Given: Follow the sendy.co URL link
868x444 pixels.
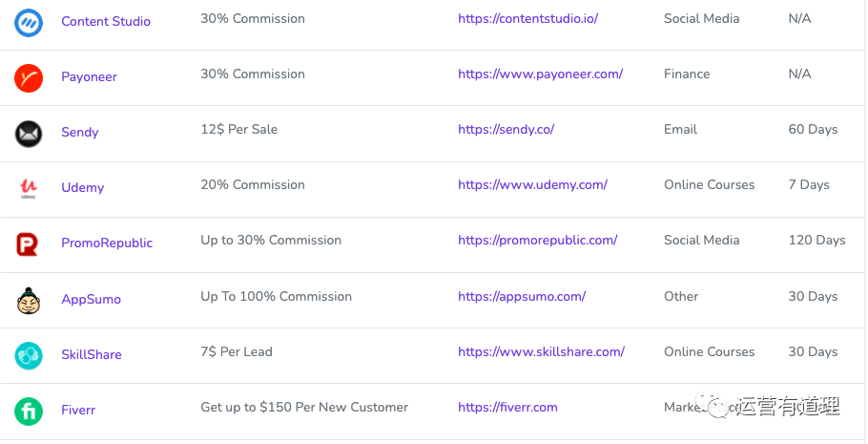Looking at the screenshot, I should [506, 129].
